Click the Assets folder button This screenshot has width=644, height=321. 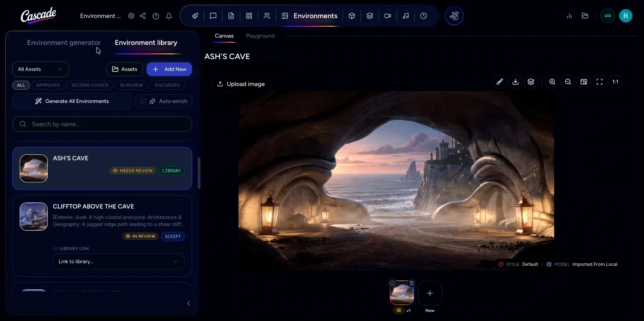124,69
